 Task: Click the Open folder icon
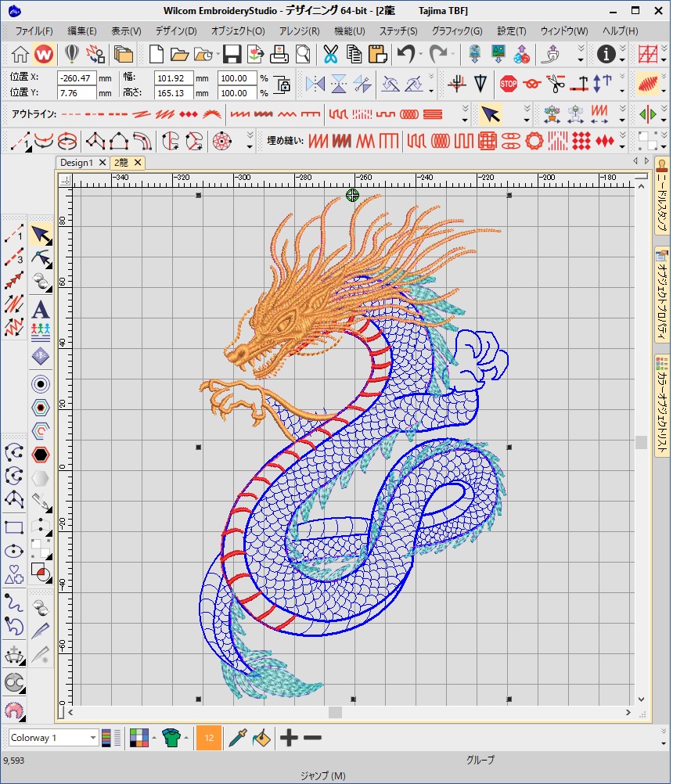[179, 54]
